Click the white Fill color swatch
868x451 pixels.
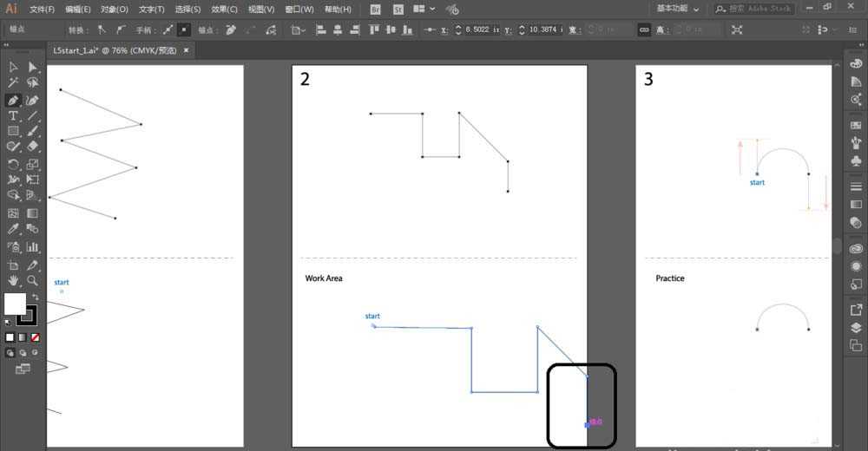(14, 304)
